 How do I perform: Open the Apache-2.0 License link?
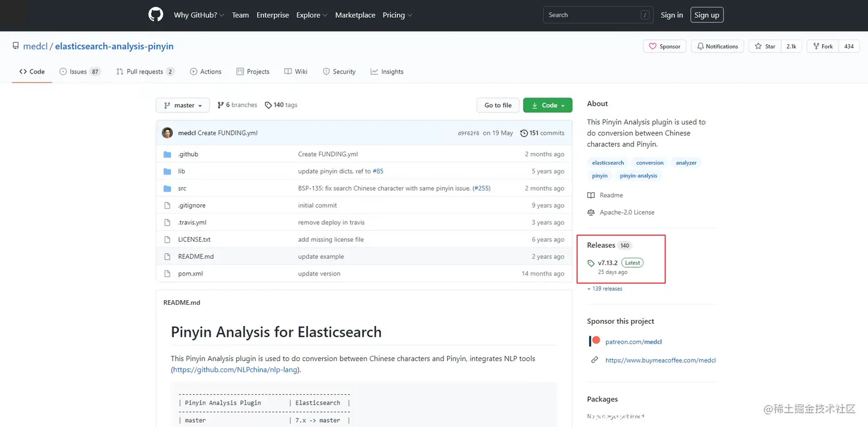click(621, 212)
